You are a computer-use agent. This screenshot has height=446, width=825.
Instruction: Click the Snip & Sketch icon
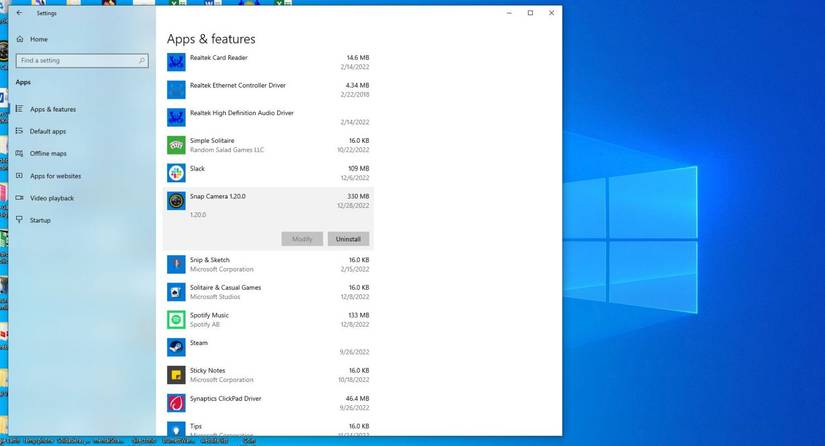tap(176, 264)
